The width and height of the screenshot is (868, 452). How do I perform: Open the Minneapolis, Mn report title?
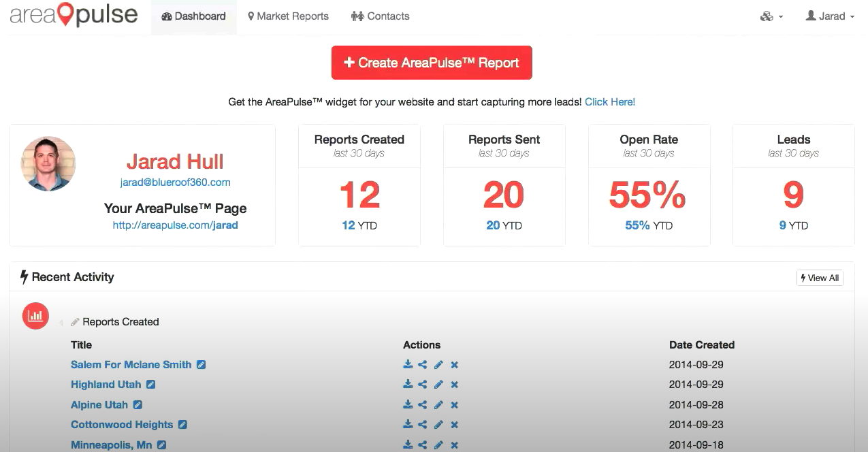coord(112,445)
